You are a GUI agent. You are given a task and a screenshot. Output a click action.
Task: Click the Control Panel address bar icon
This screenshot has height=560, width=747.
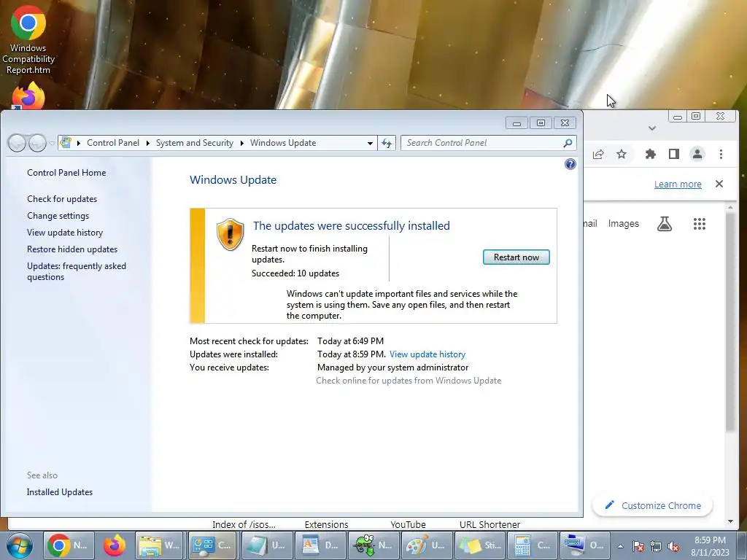pos(66,142)
